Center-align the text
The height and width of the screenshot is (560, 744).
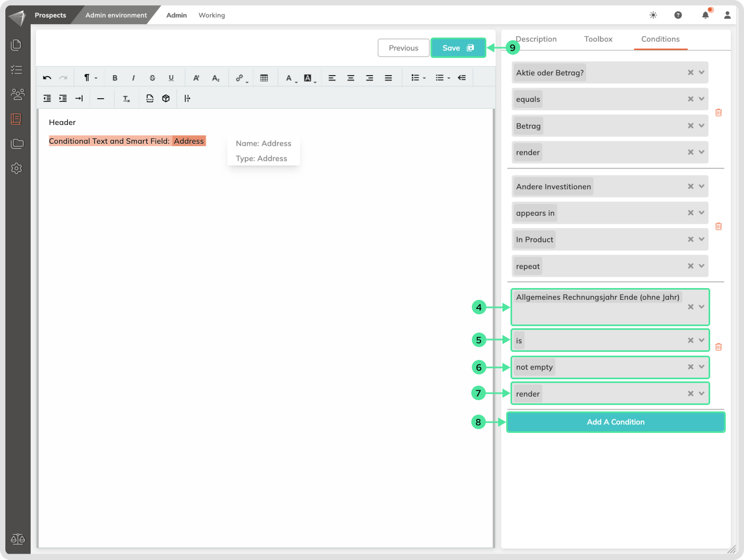(x=351, y=78)
